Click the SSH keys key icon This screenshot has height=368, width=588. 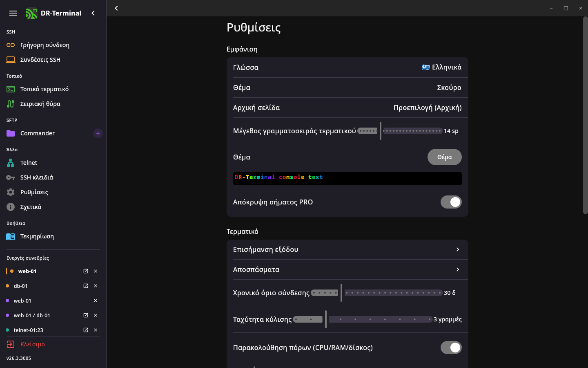tap(11, 177)
